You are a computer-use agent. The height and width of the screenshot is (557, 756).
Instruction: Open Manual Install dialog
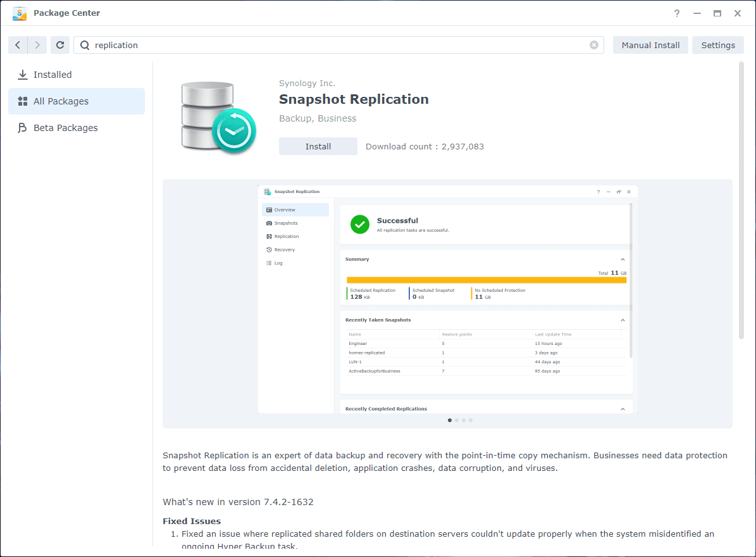coord(650,45)
